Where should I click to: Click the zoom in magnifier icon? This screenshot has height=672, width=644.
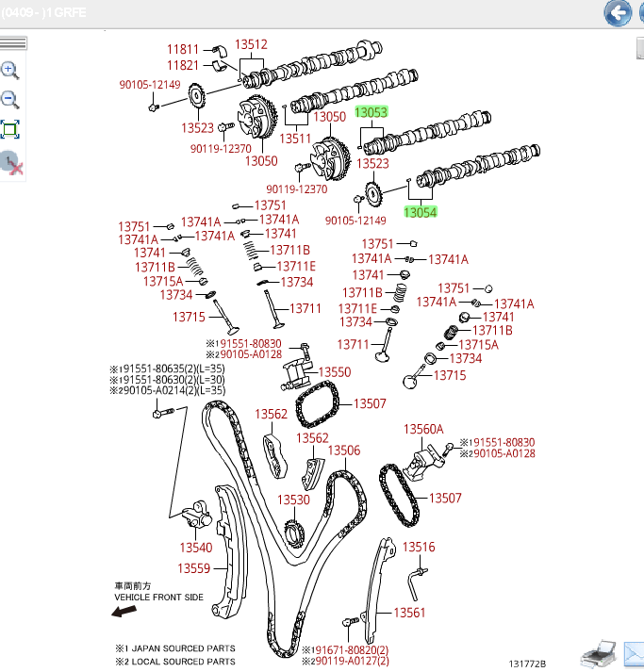coord(9,71)
